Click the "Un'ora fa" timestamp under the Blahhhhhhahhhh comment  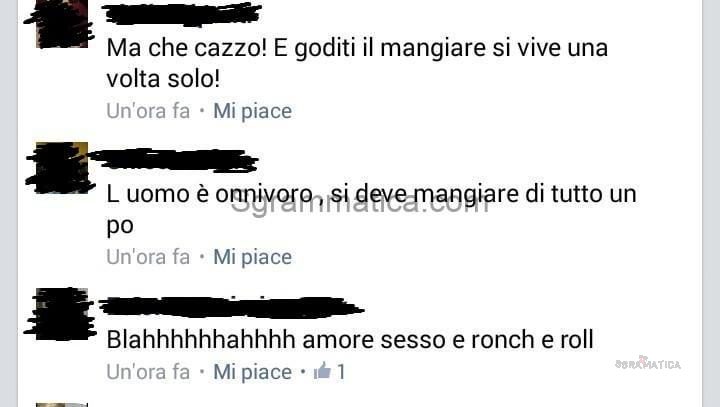(x=148, y=372)
